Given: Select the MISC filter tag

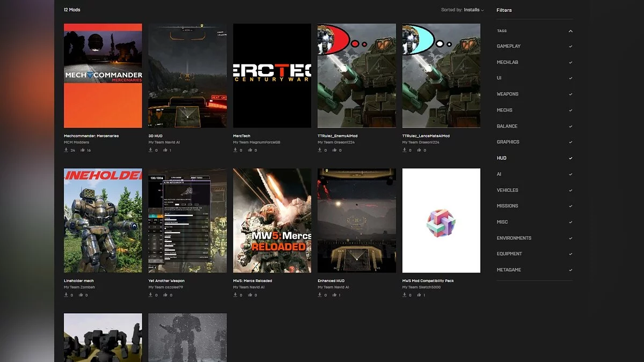Looking at the screenshot, I should point(502,222).
